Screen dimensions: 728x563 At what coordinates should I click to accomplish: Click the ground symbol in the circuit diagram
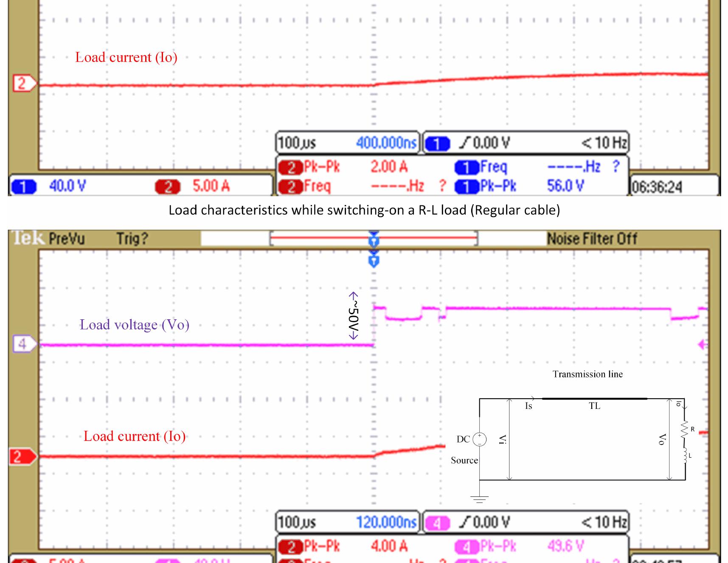coord(480,499)
